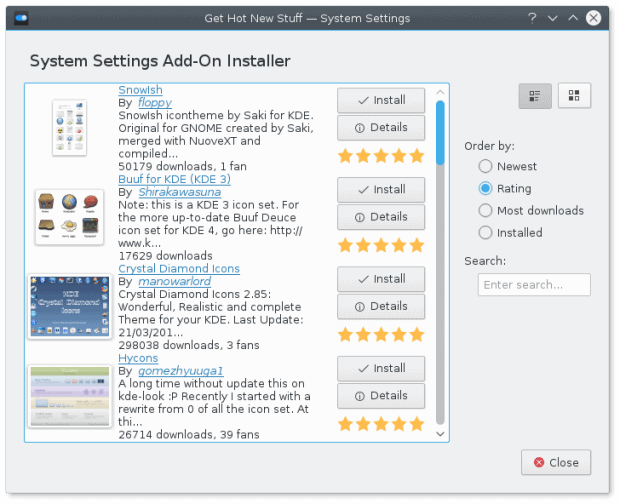Focus the Enter search field
Screen dimensions: 620x504
[x=534, y=285]
